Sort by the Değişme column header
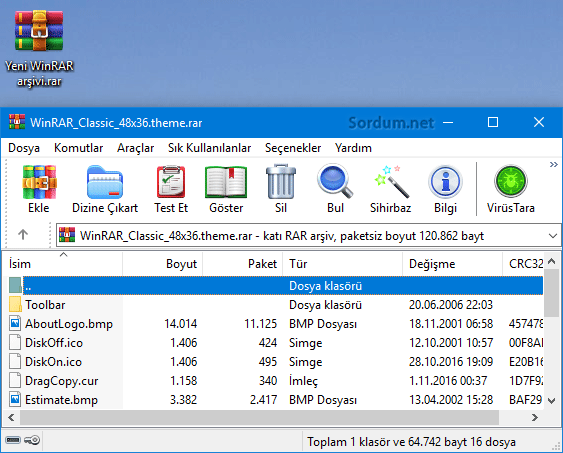The height and width of the screenshot is (453, 563). tap(452, 264)
